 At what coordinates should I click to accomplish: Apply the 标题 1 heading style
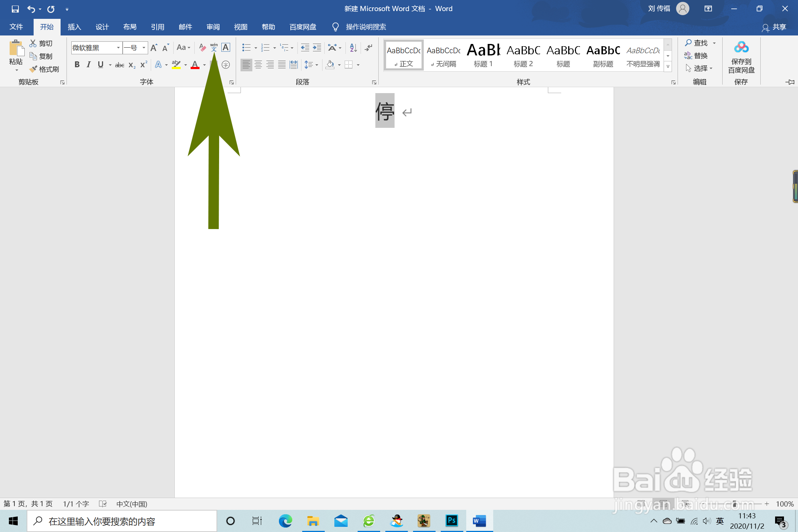coord(483,55)
